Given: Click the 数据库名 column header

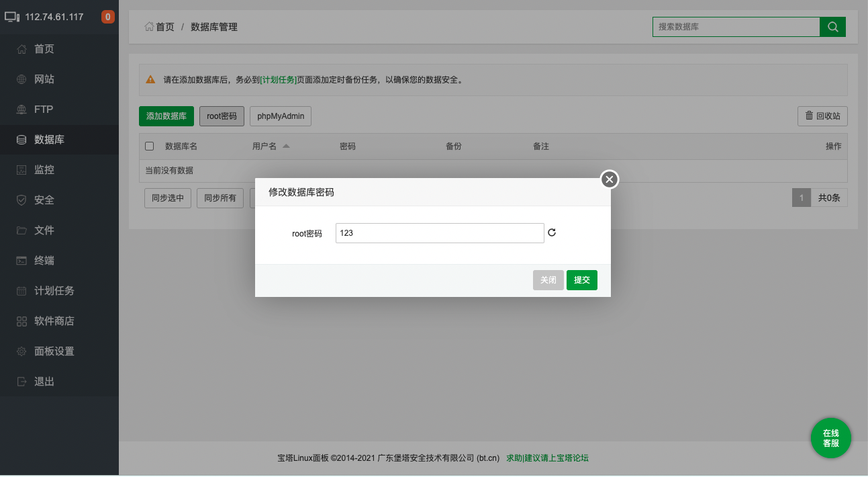Looking at the screenshot, I should point(181,146).
